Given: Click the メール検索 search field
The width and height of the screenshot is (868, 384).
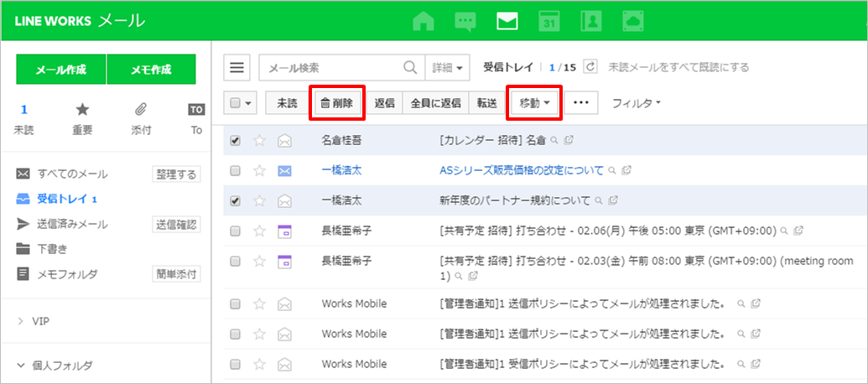Looking at the screenshot, I should [331, 68].
